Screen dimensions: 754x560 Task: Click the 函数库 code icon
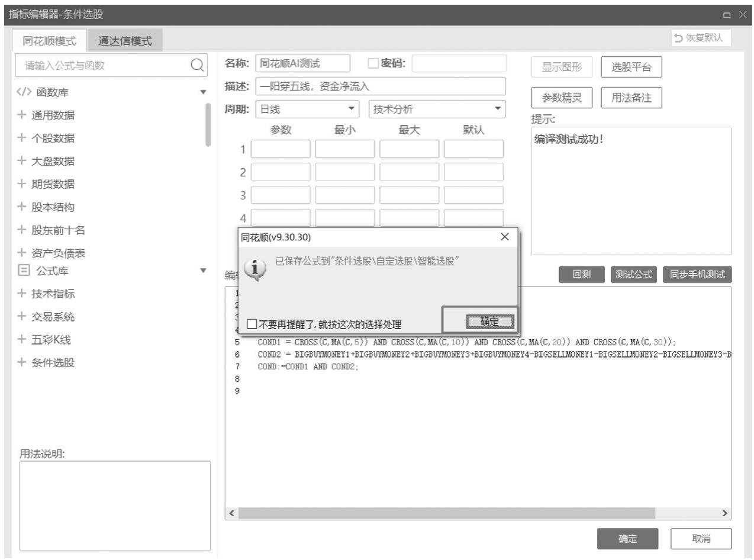[x=24, y=92]
